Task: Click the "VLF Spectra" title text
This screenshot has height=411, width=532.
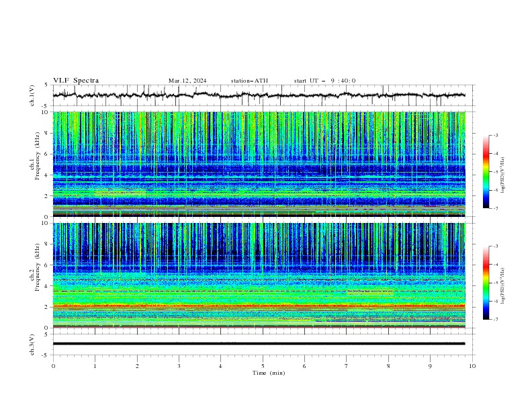Action: pos(76,81)
